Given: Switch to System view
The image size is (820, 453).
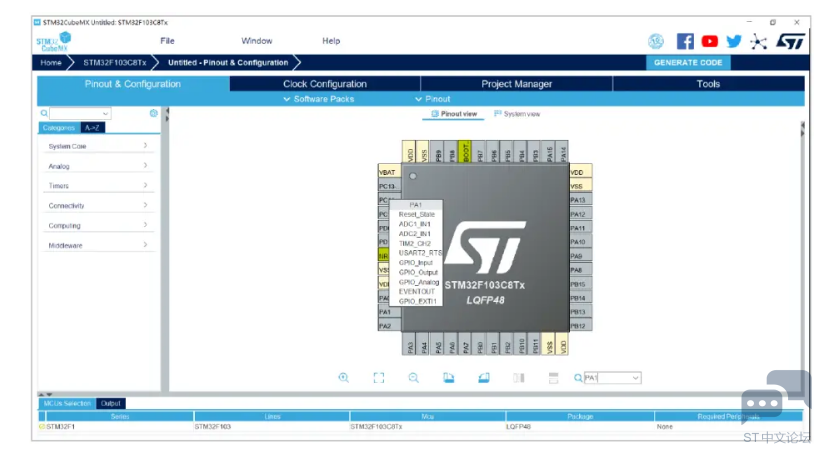Looking at the screenshot, I should (517, 114).
